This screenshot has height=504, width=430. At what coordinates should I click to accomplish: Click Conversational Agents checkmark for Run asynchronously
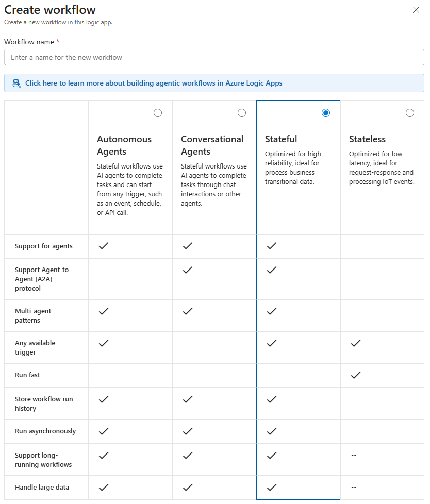[188, 431]
